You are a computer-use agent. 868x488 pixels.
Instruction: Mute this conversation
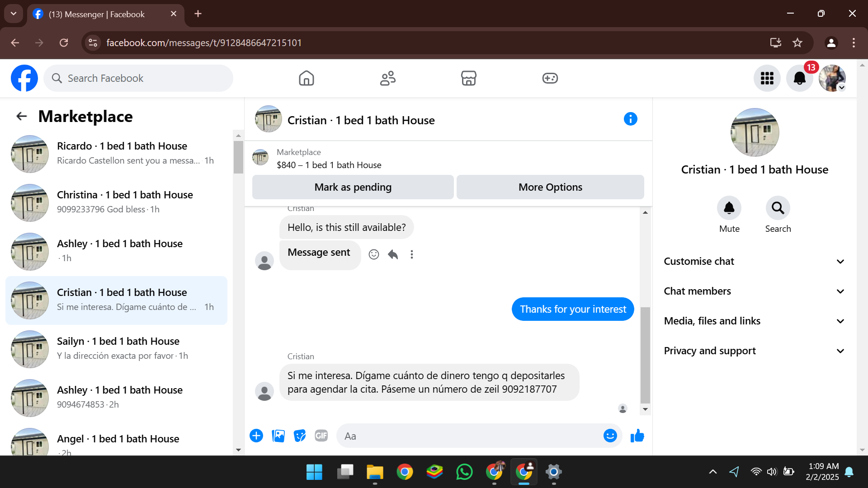tap(729, 208)
